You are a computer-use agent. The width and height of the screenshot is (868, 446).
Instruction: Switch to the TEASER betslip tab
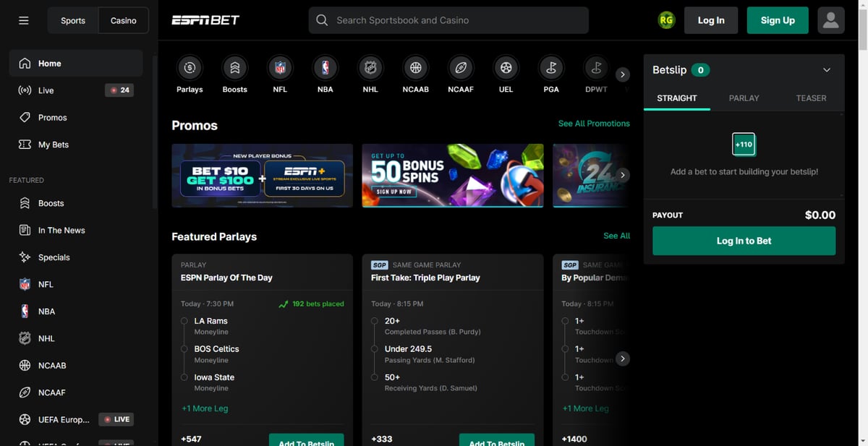coord(811,98)
